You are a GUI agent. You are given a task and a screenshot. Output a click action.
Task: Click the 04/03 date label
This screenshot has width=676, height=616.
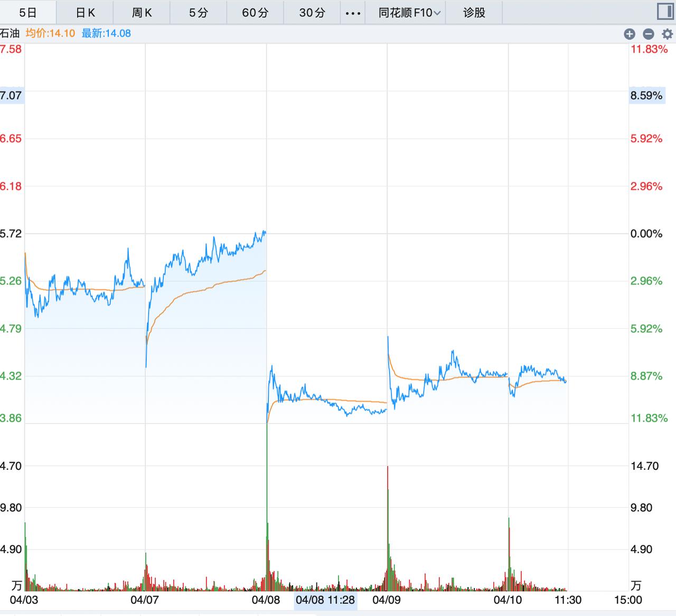pyautogui.click(x=24, y=600)
